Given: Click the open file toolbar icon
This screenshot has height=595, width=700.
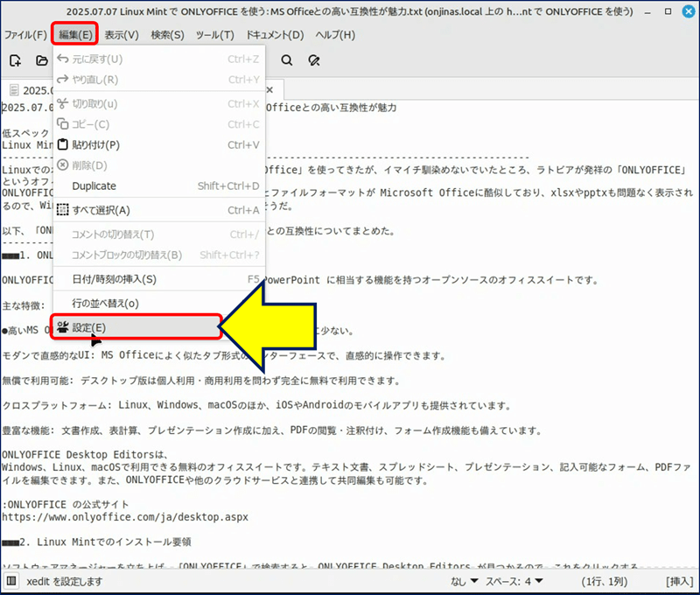Looking at the screenshot, I should [x=41, y=60].
